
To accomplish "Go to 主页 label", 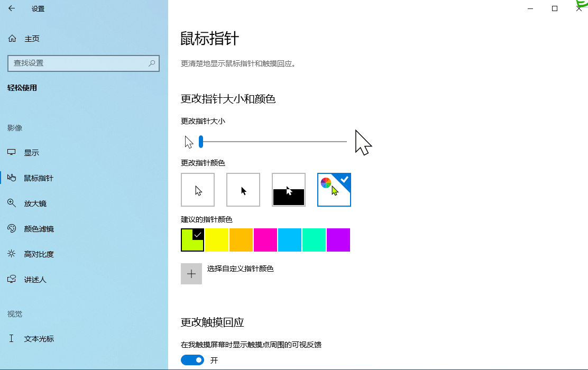I will (32, 39).
